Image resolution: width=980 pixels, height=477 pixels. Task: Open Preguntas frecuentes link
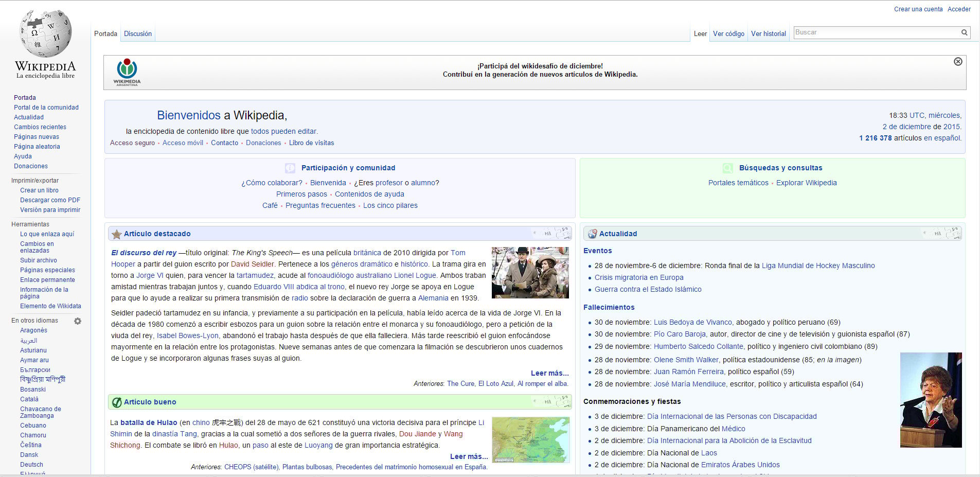(320, 205)
